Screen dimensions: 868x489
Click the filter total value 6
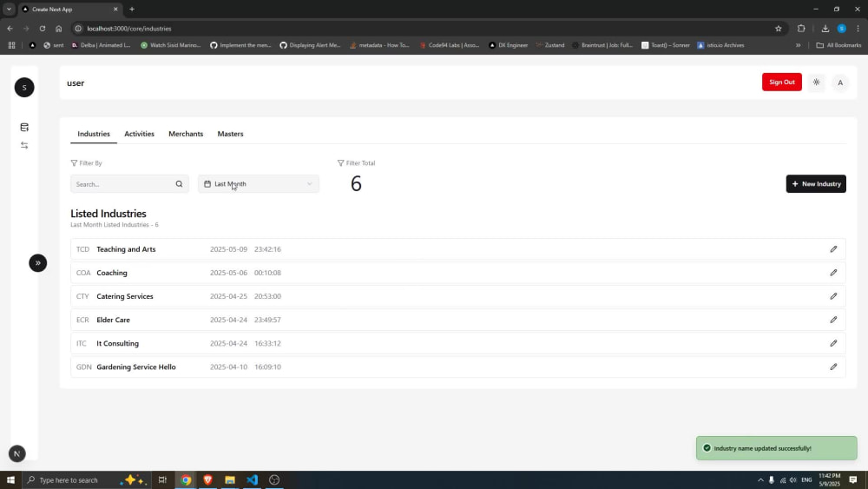coord(356,184)
